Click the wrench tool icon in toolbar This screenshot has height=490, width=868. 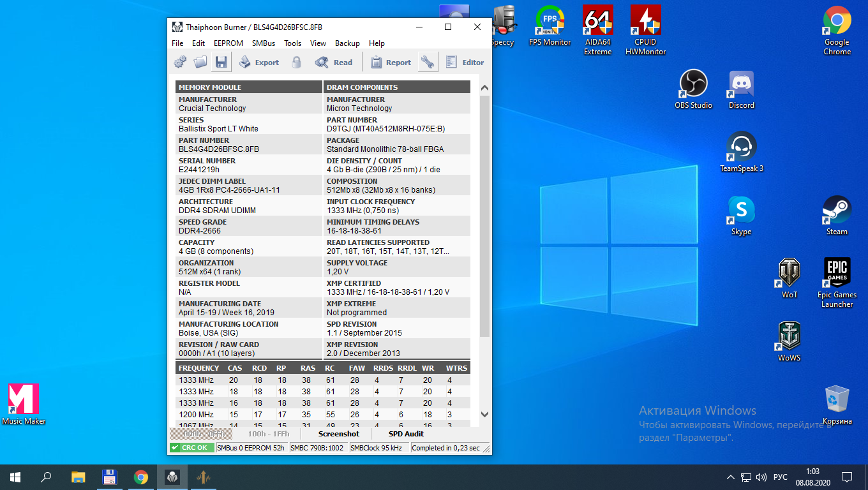coord(428,62)
